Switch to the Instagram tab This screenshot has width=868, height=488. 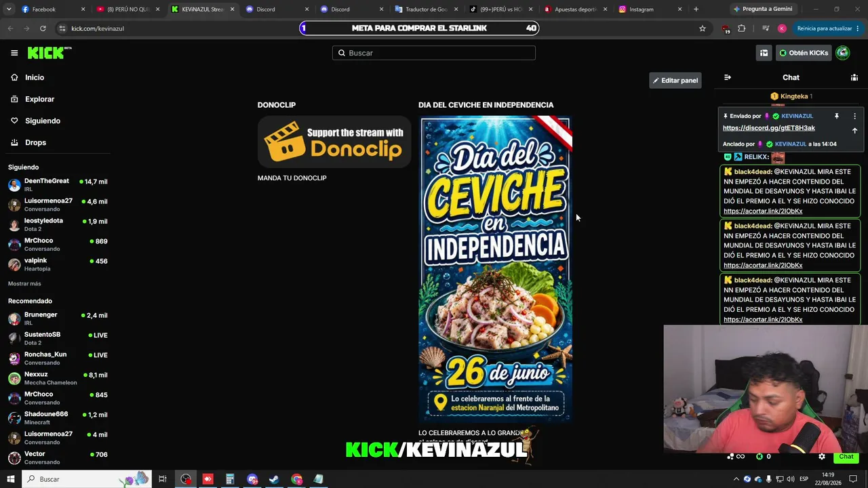coord(650,9)
